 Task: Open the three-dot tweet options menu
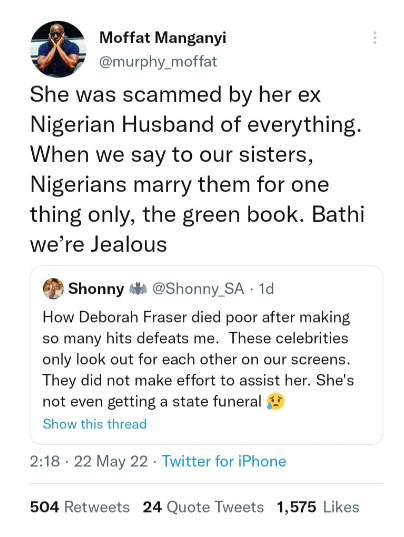[x=375, y=38]
